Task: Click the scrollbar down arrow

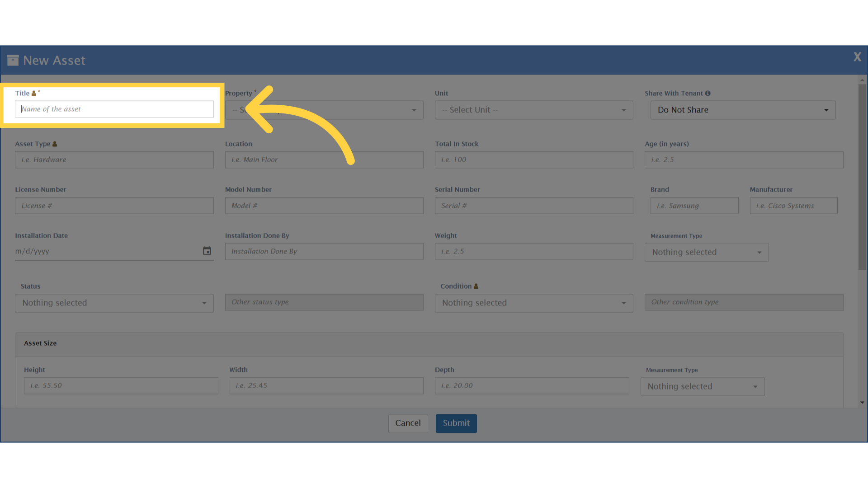Action: click(x=862, y=402)
